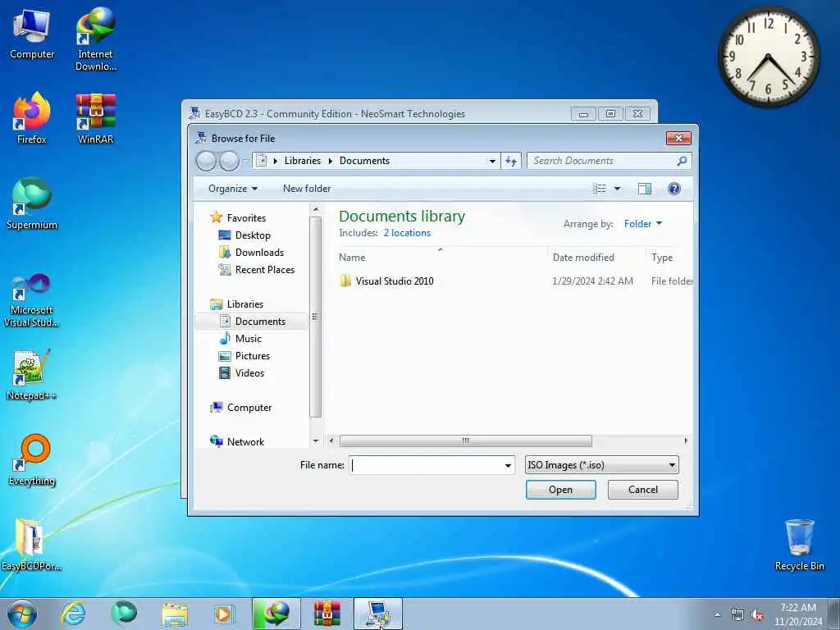Click the Cancel button

(643, 490)
